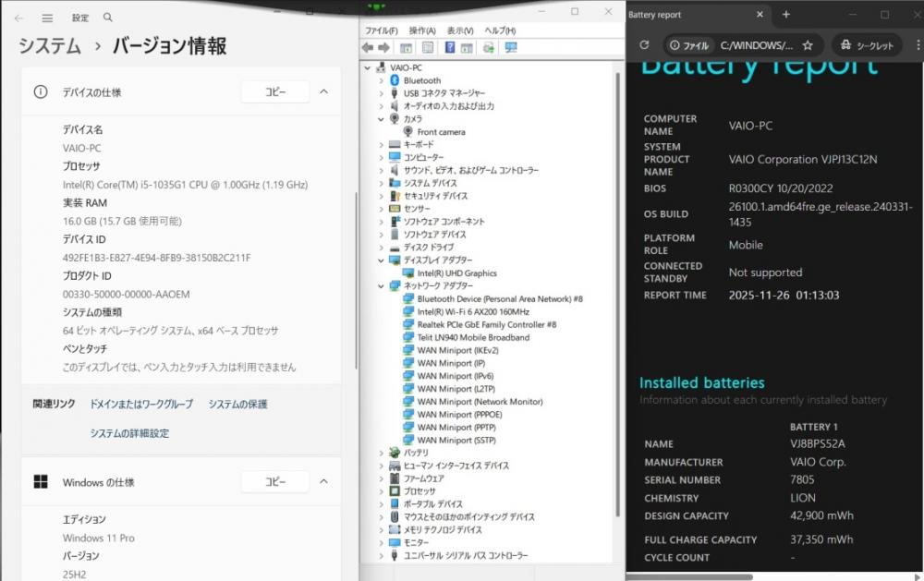Open the 操作(A) menu in Device Manager
Image resolution: width=924 pixels, height=581 pixels.
(422, 30)
